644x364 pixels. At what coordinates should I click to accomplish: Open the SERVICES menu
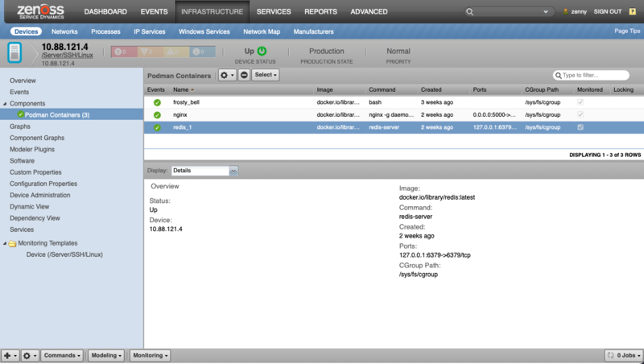pyautogui.click(x=274, y=12)
